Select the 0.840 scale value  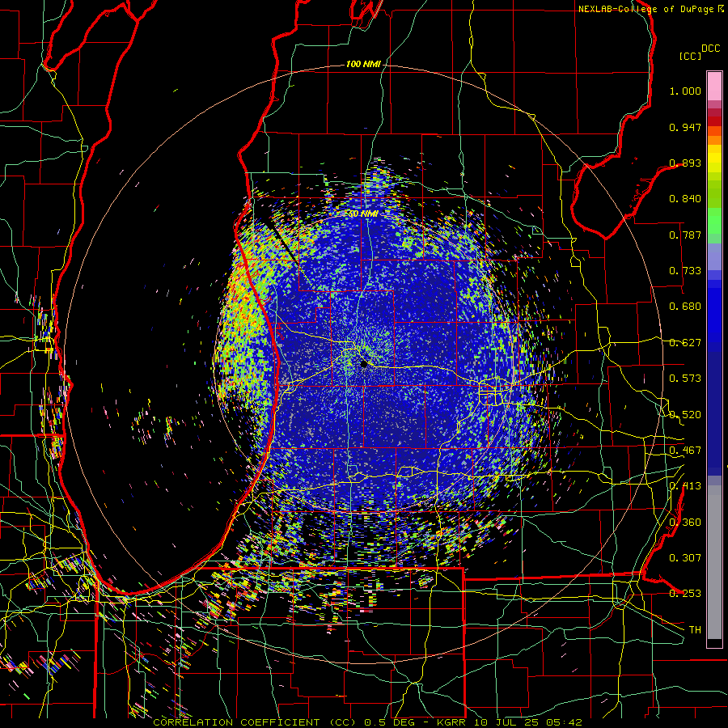685,199
